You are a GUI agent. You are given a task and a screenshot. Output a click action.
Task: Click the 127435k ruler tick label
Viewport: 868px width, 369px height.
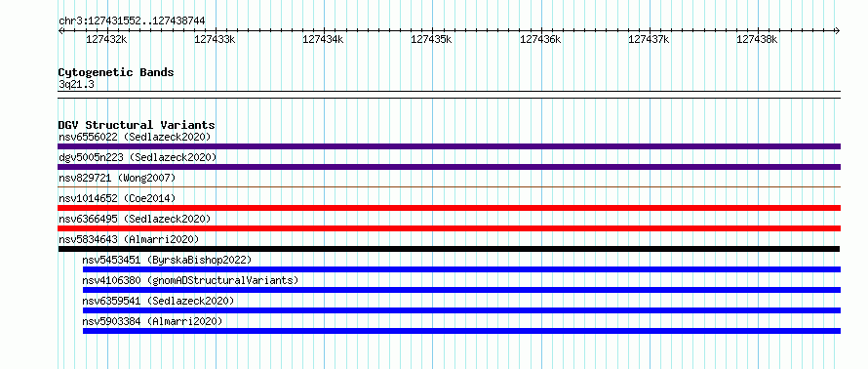point(431,40)
